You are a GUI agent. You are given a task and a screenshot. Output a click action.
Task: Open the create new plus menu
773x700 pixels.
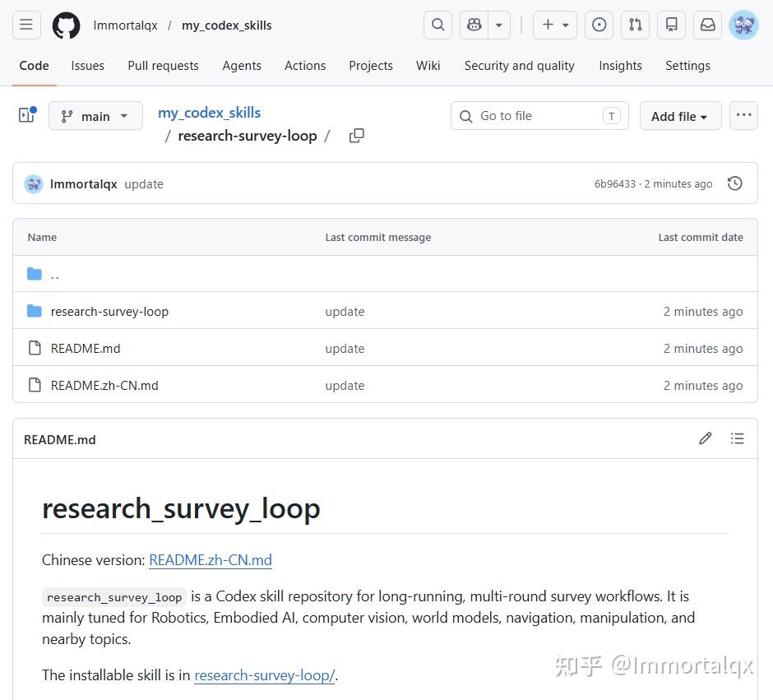(555, 25)
